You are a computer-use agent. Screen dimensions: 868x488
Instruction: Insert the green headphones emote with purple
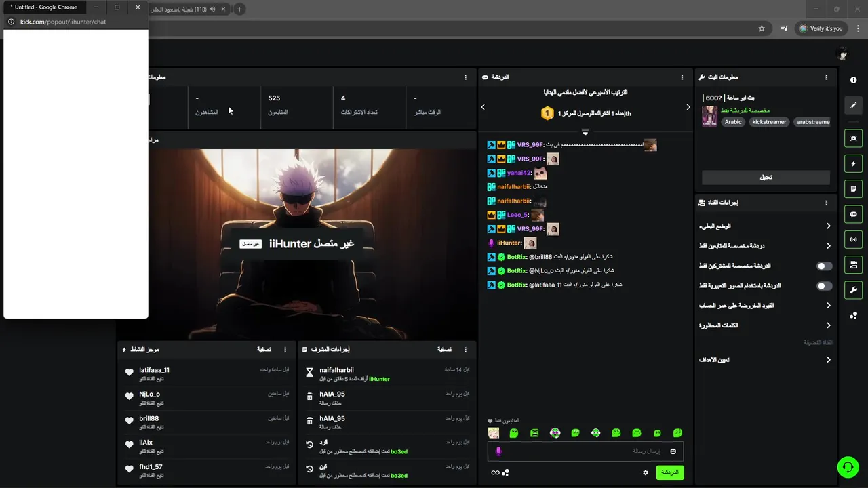(555, 433)
